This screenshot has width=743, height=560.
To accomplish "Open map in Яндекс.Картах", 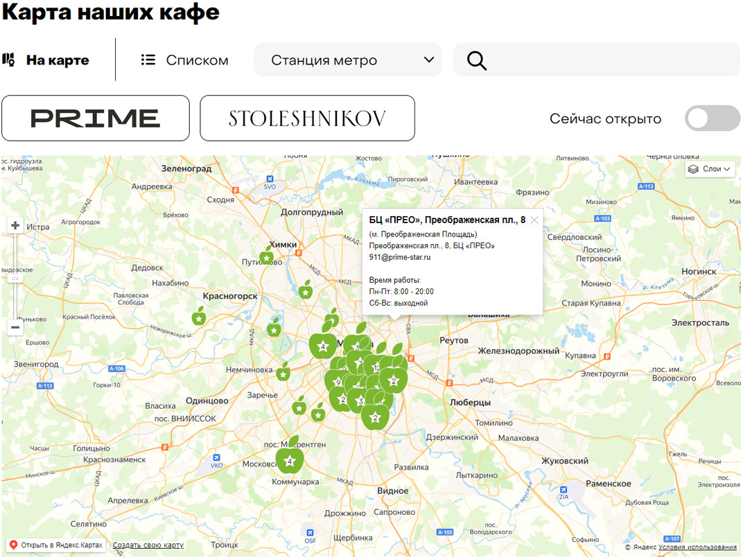I will click(55, 545).
